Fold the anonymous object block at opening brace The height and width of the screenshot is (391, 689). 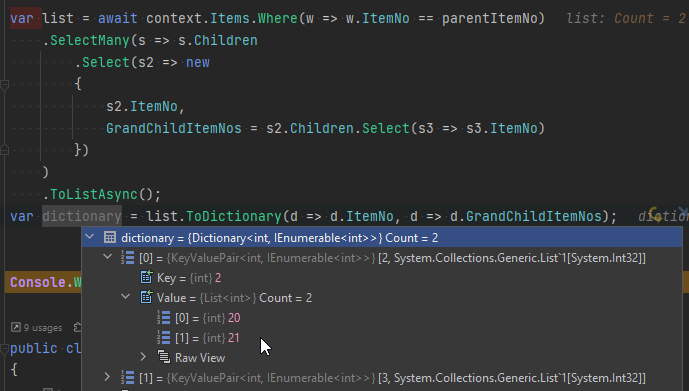click(4, 84)
